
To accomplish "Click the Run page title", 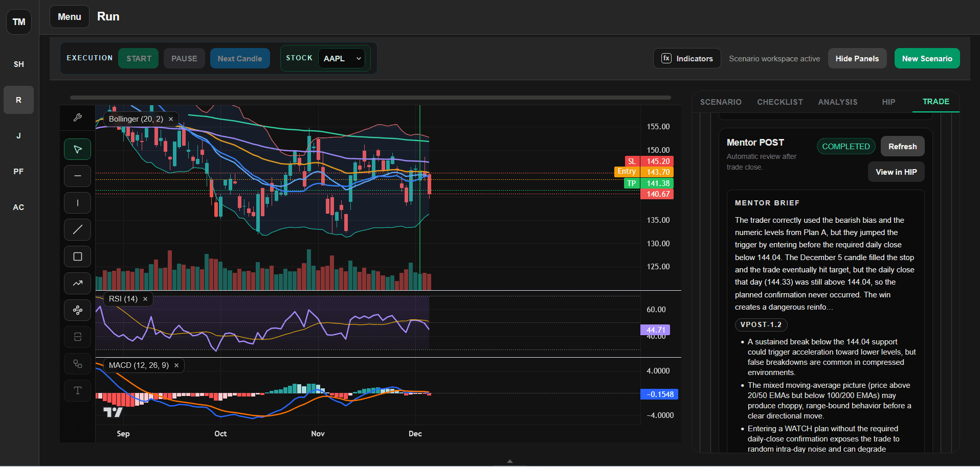I will click(x=108, y=16).
